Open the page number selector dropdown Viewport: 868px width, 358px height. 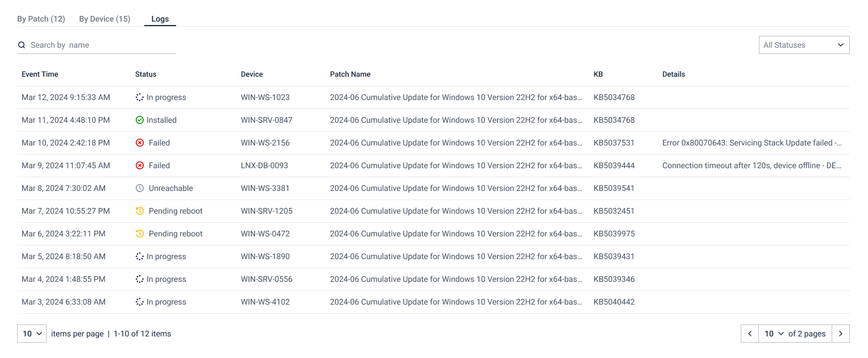pyautogui.click(x=774, y=334)
